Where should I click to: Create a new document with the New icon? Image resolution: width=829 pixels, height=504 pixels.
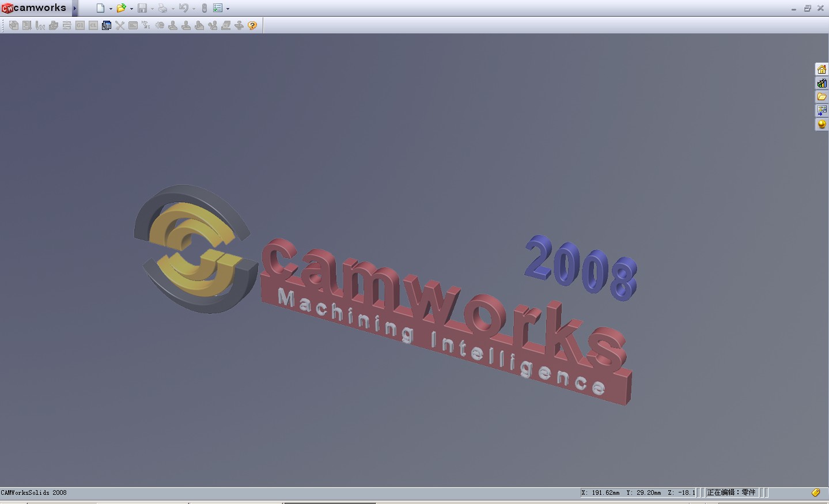tap(100, 8)
